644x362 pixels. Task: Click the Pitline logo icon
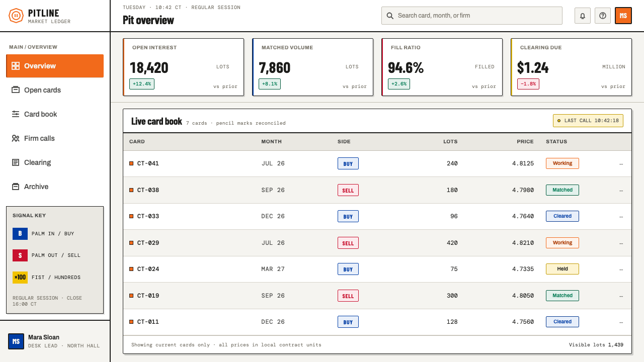click(16, 16)
